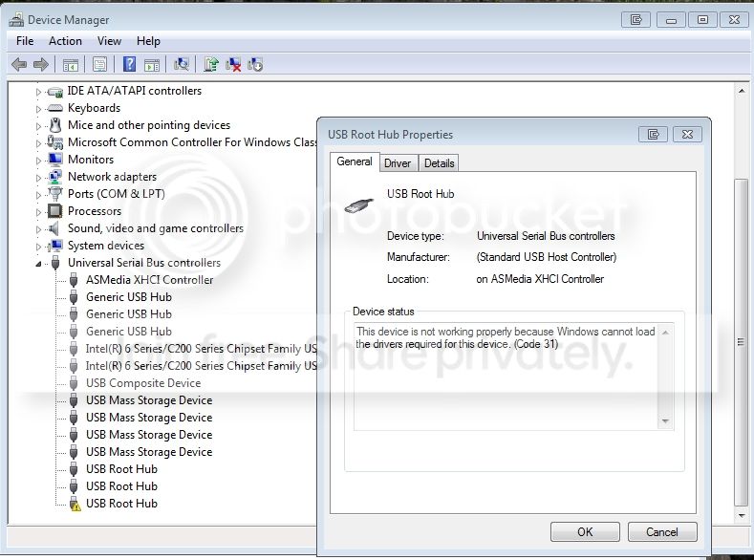
Task: Click the Device Manager vertical scrollbar thumb
Action: point(741,342)
